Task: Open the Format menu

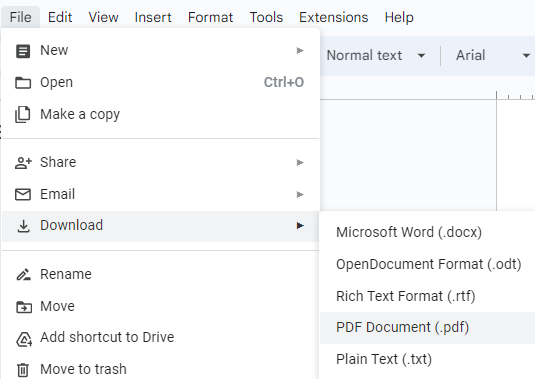Action: tap(211, 17)
